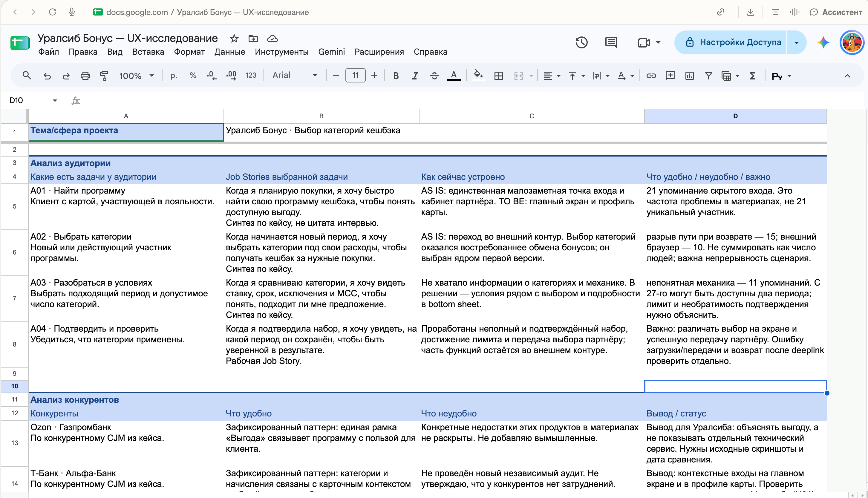Redo the last action
Screen dimensions: 868x498
pyautogui.click(x=66, y=76)
